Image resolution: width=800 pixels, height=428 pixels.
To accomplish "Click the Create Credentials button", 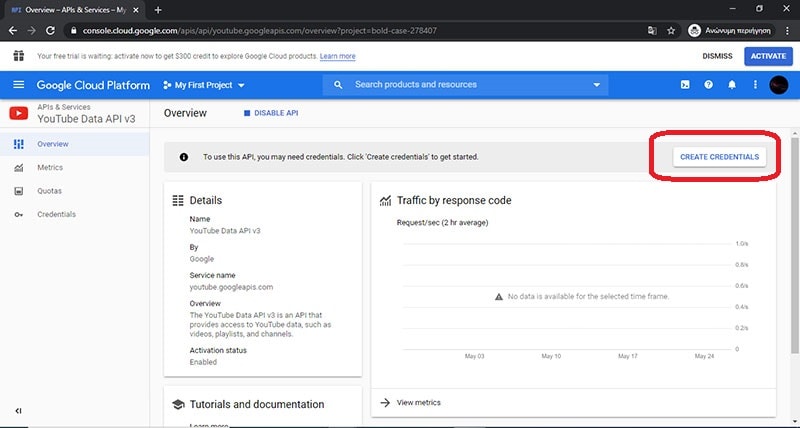I will pyautogui.click(x=719, y=157).
